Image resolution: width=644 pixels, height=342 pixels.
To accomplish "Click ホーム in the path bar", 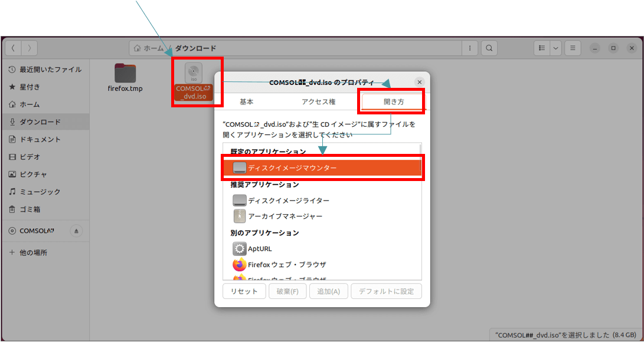I will [148, 48].
